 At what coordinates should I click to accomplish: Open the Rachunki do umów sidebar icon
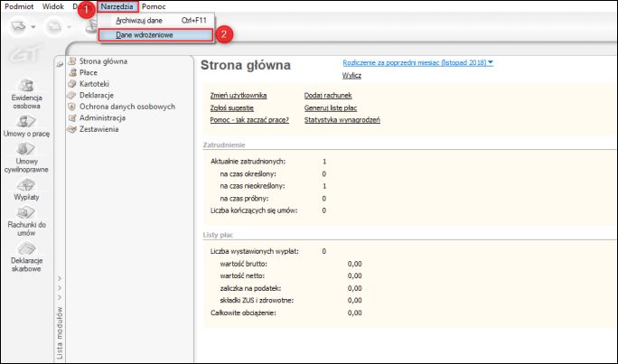tap(26, 212)
